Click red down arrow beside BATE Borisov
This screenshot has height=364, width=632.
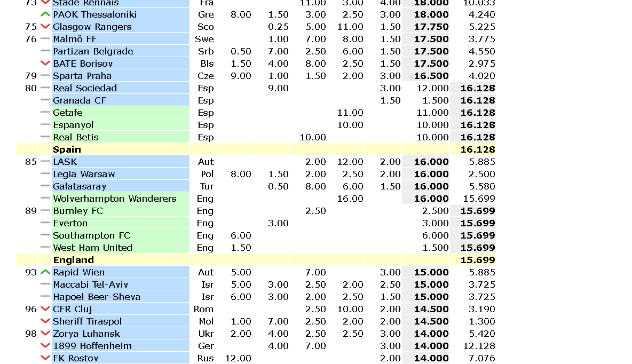pyautogui.click(x=45, y=64)
